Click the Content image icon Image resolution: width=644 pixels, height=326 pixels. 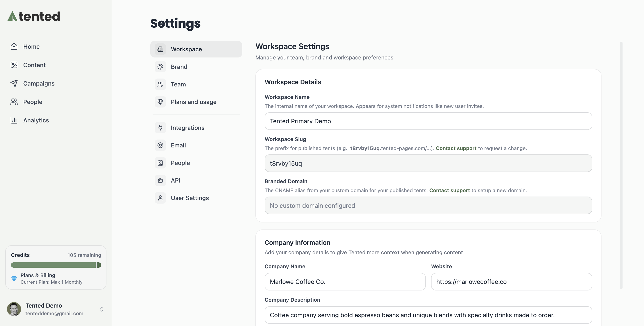(x=14, y=65)
